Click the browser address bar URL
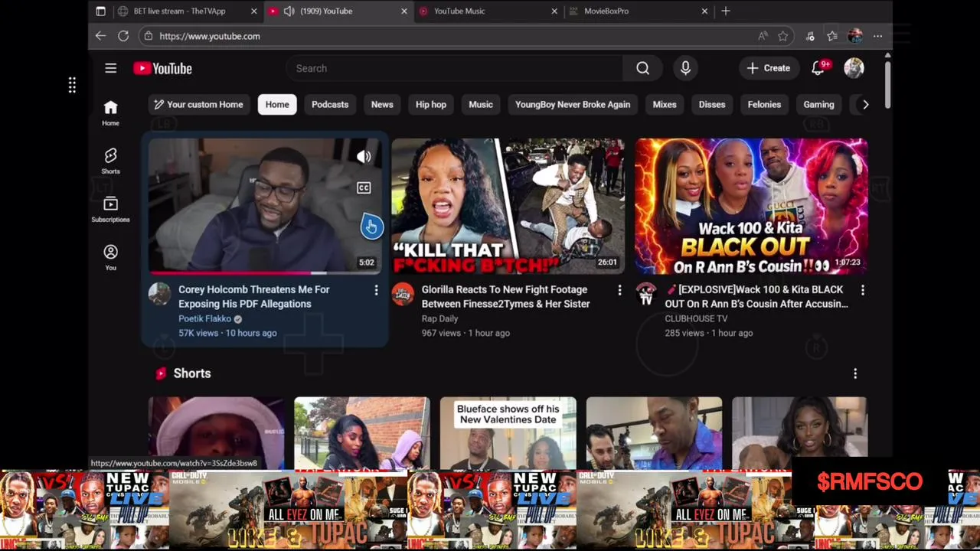The image size is (980, 551). pos(210,36)
